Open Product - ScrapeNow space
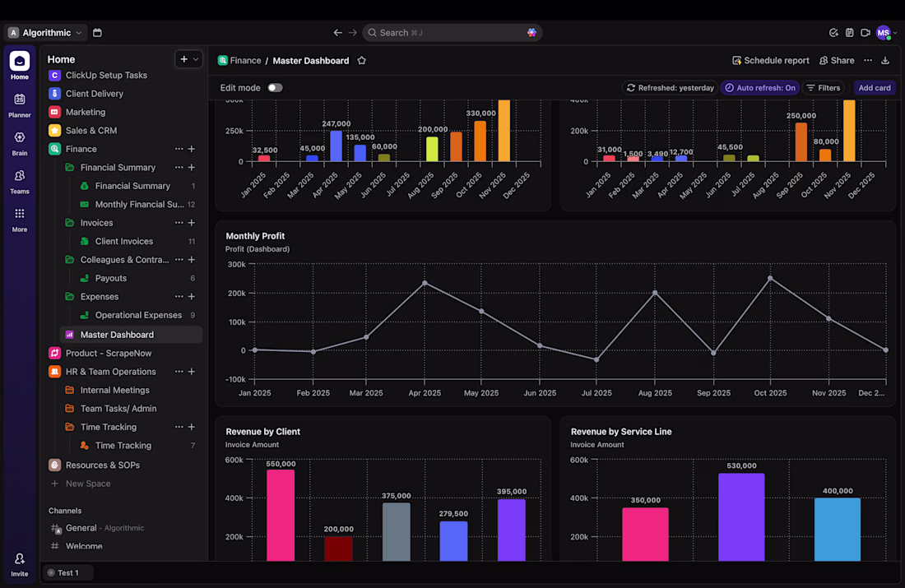This screenshot has width=905, height=588. coord(109,353)
